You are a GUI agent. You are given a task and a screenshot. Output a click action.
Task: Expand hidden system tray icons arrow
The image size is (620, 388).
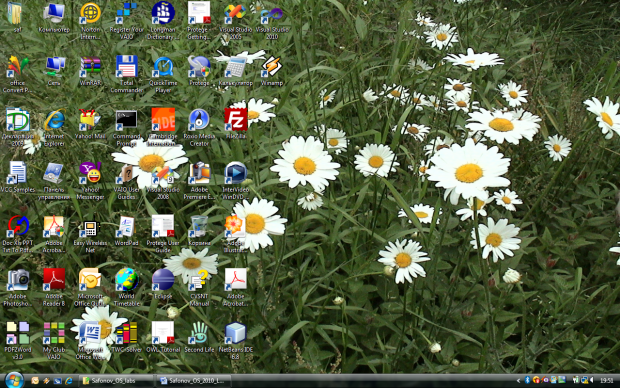[x=518, y=380]
